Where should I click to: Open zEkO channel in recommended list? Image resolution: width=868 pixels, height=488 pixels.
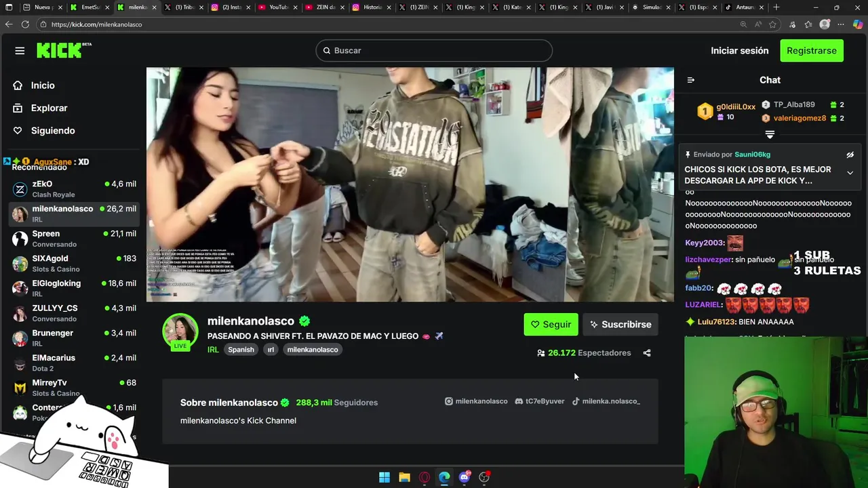click(x=75, y=189)
